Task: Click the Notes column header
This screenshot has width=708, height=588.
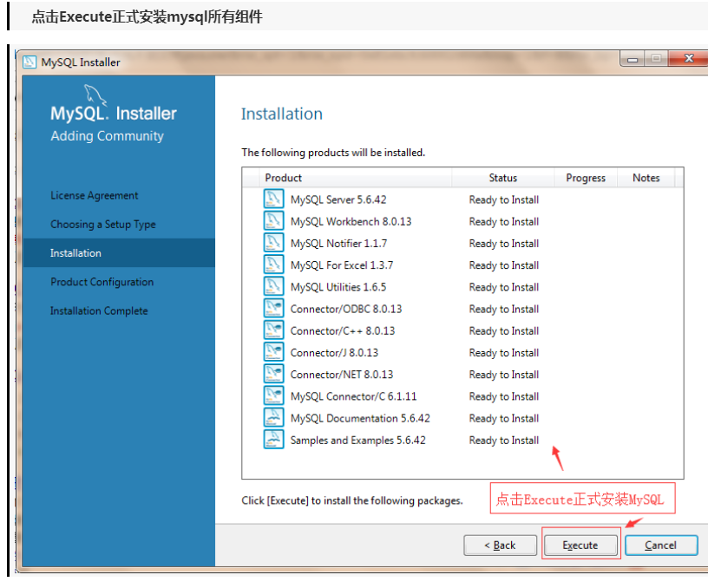Action: tap(646, 178)
